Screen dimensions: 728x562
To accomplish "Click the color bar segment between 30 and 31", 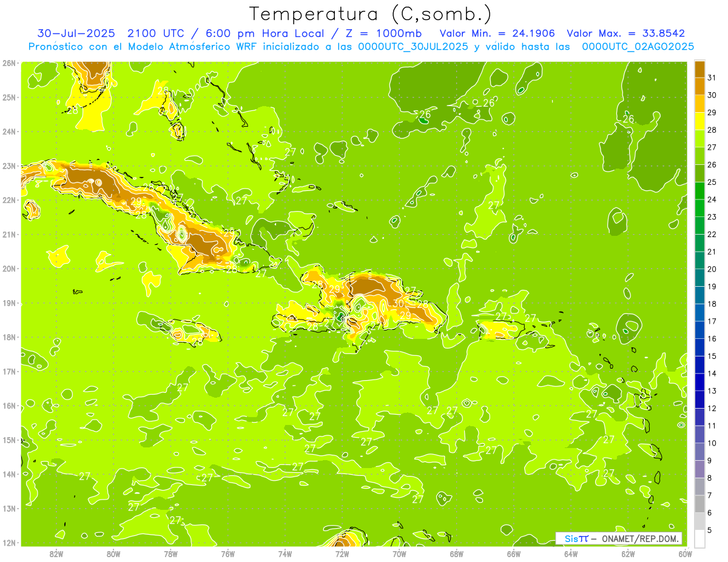I will point(699,86).
